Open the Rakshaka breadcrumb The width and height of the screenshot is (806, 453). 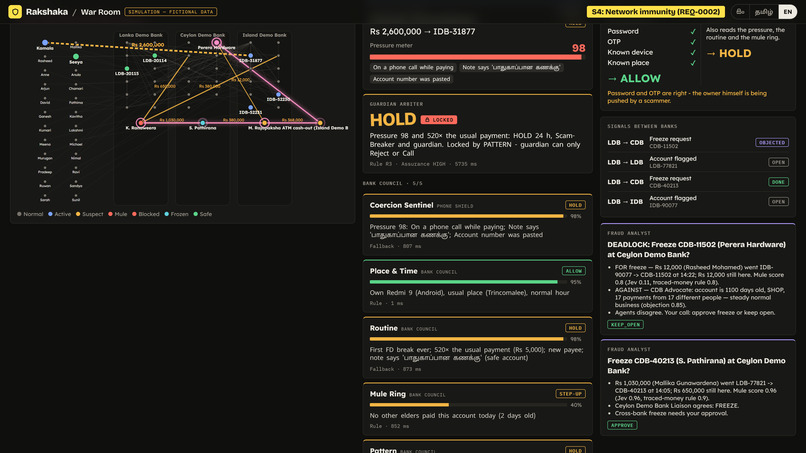click(x=47, y=11)
